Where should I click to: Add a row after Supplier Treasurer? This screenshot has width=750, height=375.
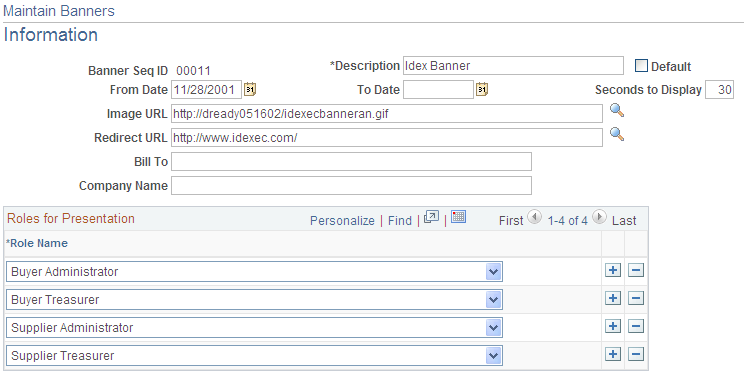[x=613, y=355]
